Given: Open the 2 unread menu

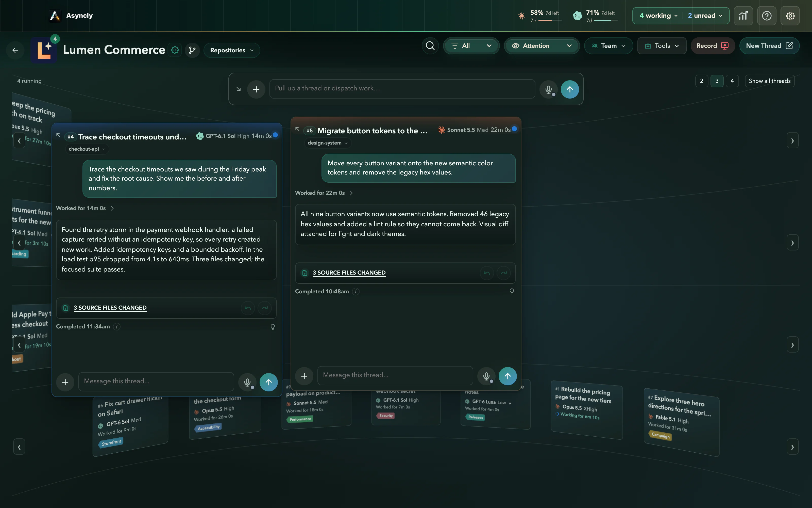Looking at the screenshot, I should 705,16.
